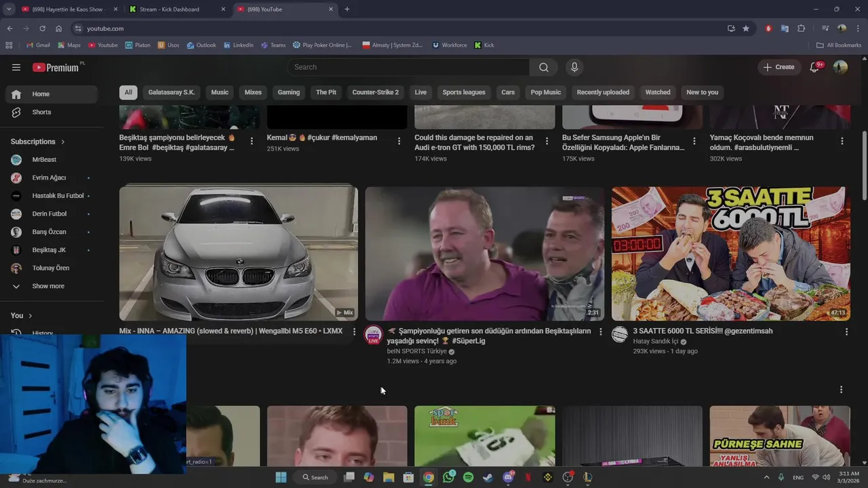Screen dimensions: 868x488
Task: Open MrBeast subscription channel
Action: [x=52, y=160]
